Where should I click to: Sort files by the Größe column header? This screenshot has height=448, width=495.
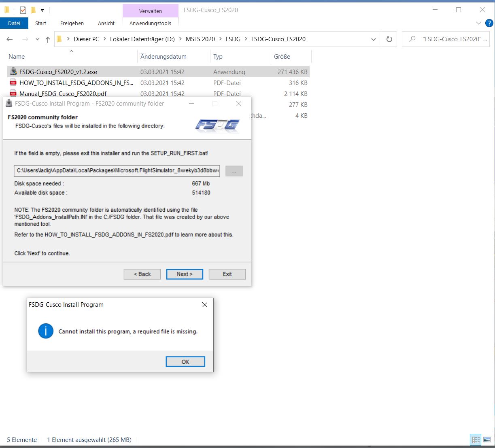tap(282, 57)
